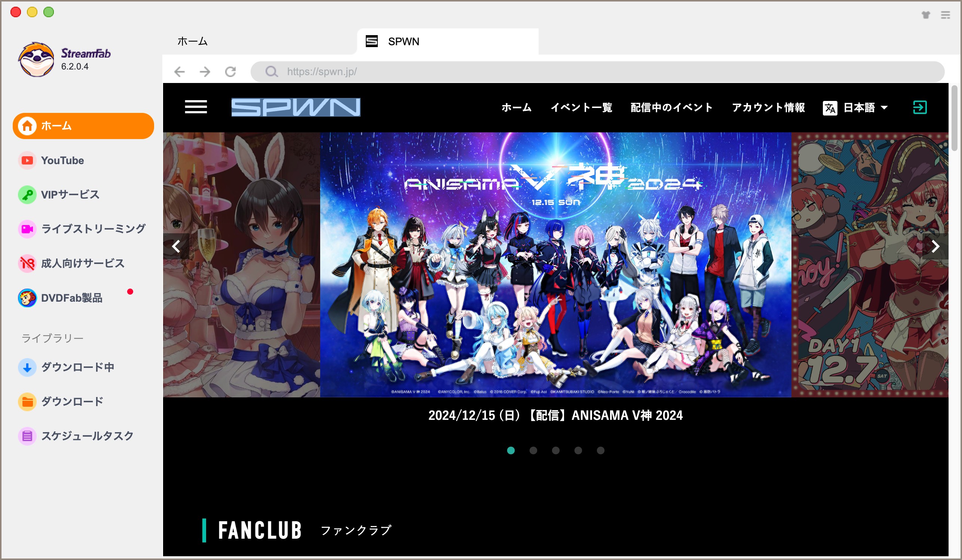Select second carousel dot
962x560 pixels.
(533, 450)
